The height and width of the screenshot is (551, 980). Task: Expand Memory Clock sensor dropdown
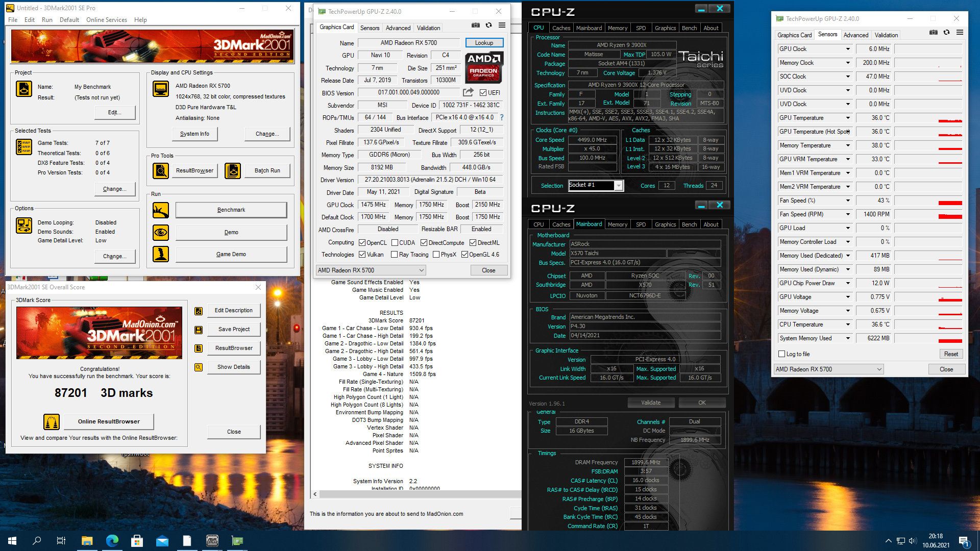pos(848,63)
